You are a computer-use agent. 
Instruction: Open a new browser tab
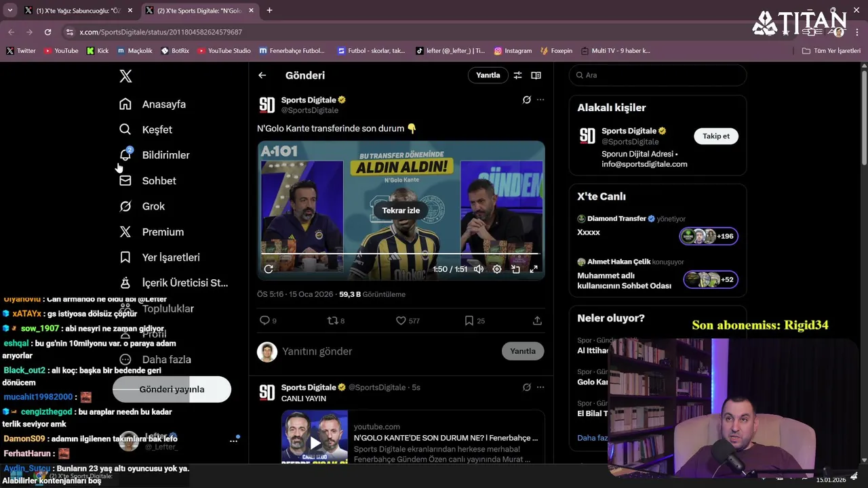click(x=269, y=10)
